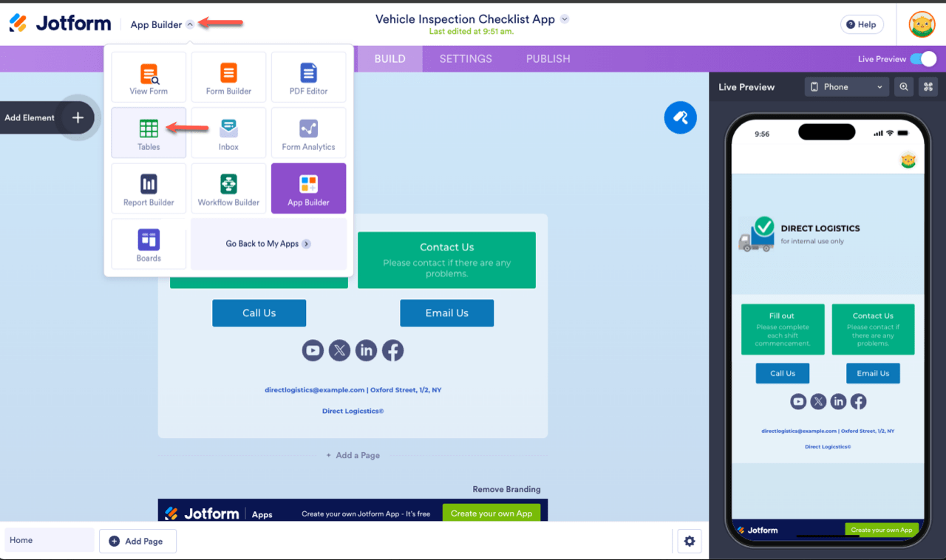Open the Phone device dropdown
This screenshot has width=946, height=560.
(846, 87)
